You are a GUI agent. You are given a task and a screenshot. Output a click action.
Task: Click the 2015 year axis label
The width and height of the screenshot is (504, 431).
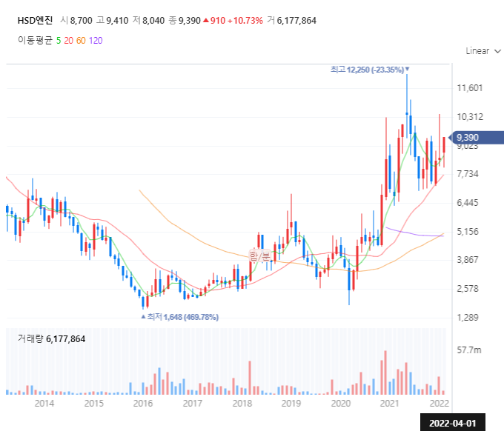click(94, 404)
